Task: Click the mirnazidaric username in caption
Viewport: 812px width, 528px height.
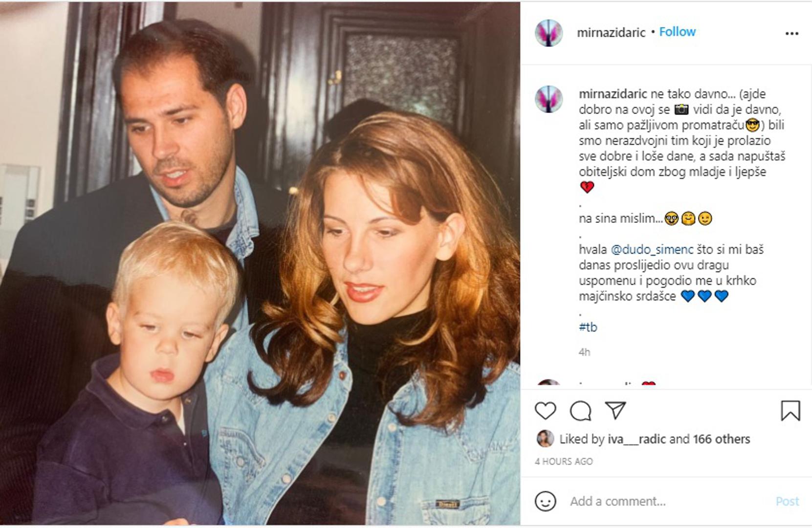Action: [x=613, y=94]
